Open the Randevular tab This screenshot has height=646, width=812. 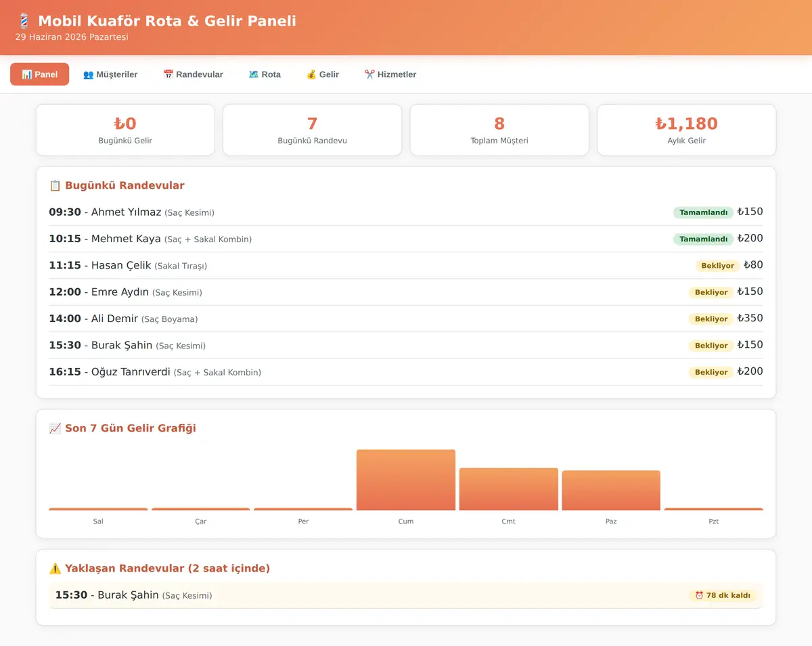click(x=193, y=74)
